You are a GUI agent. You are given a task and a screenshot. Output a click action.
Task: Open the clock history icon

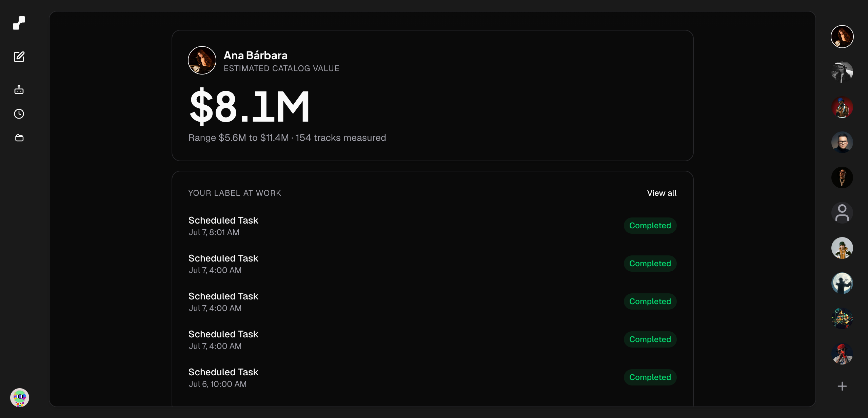tap(19, 114)
